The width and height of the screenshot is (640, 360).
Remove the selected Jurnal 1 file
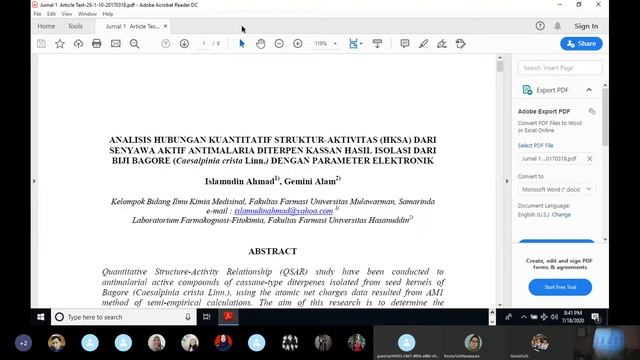point(589,159)
